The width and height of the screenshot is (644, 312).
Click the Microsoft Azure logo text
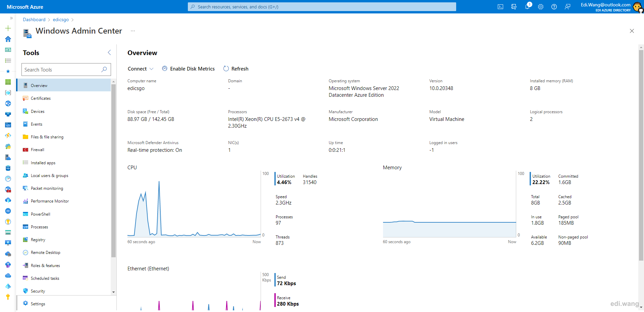[25, 7]
